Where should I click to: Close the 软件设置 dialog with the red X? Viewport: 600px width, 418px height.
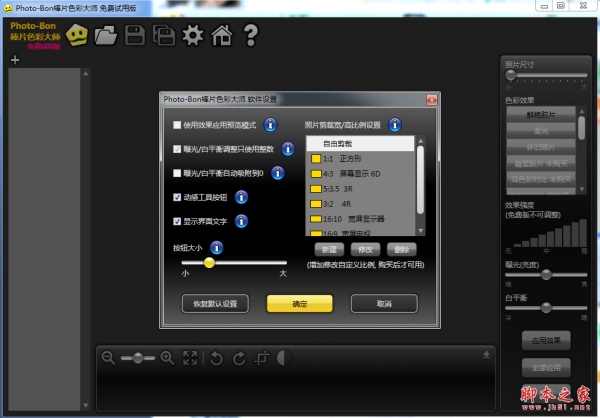click(x=432, y=100)
